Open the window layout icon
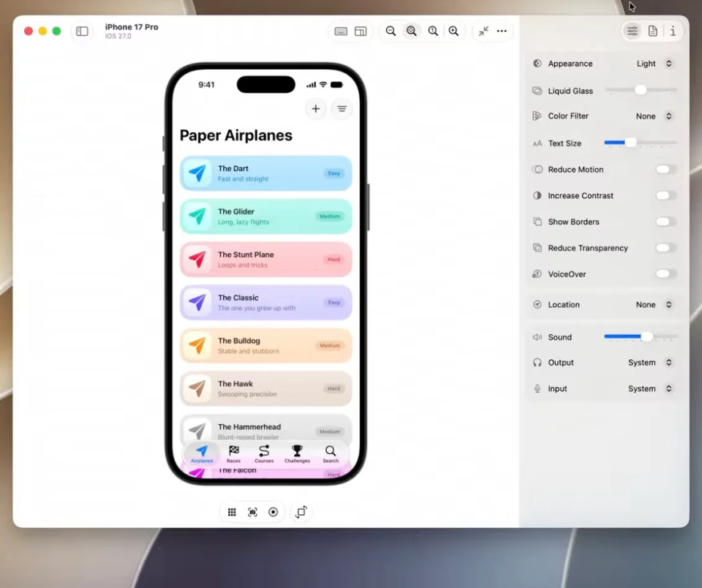 click(361, 31)
